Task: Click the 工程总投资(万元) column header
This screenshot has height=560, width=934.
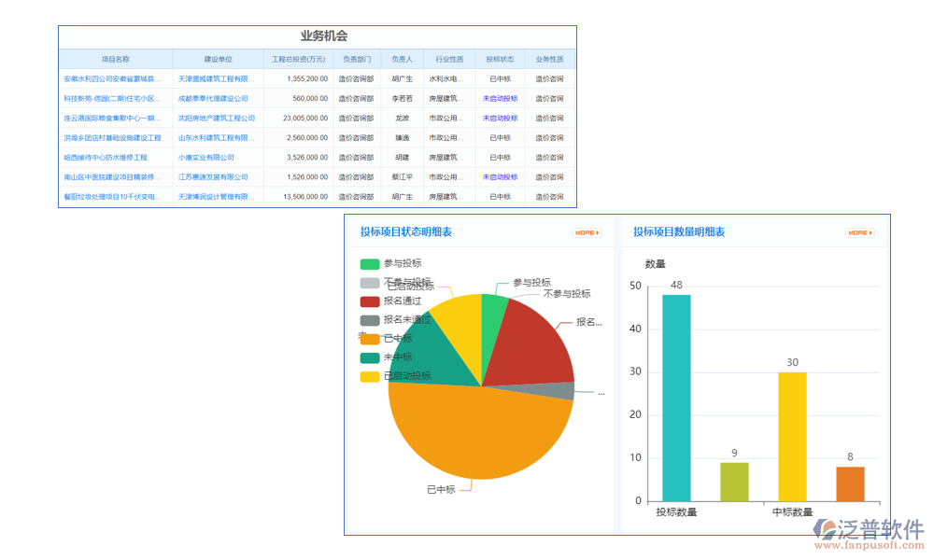Action: coord(297,58)
